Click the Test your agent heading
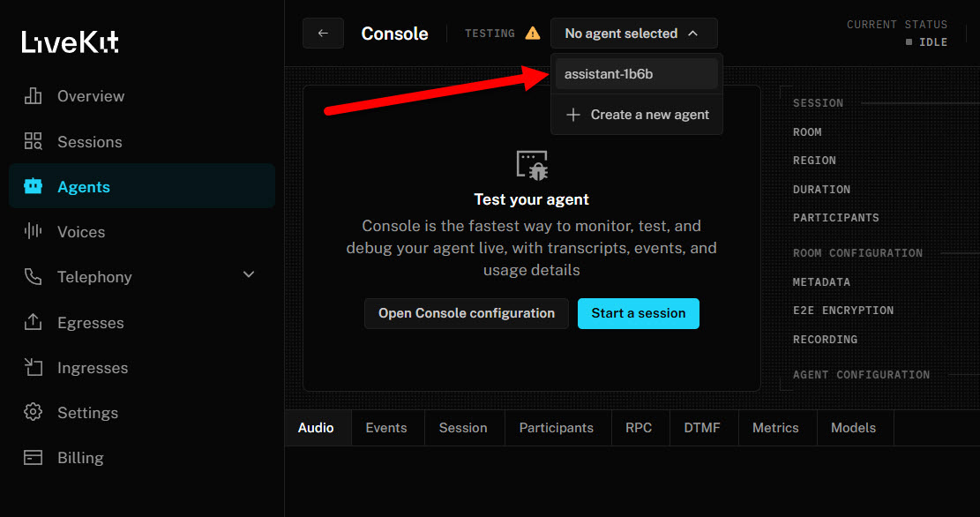 [531, 199]
